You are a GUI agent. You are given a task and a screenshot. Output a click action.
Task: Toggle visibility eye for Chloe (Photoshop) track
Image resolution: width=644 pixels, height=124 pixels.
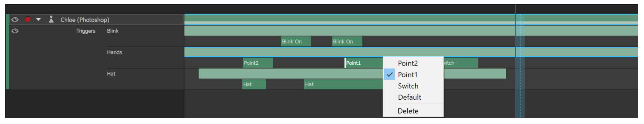pyautogui.click(x=15, y=20)
